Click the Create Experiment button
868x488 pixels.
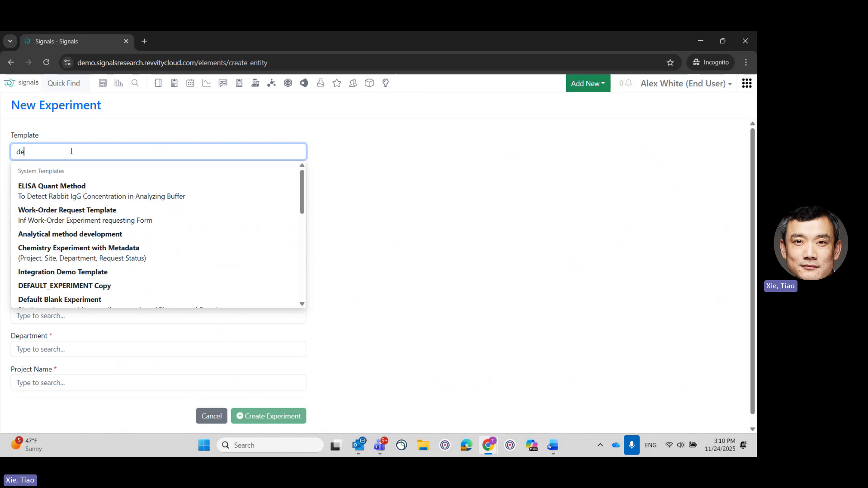(268, 415)
